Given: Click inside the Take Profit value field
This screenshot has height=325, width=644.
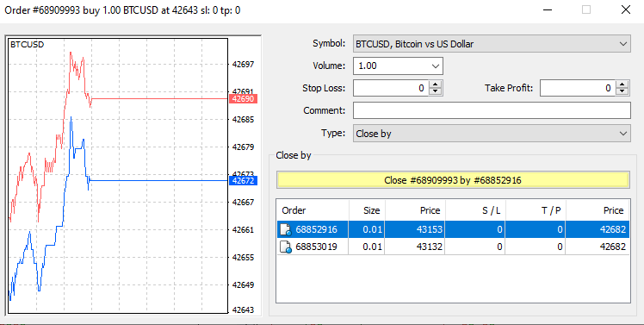Looking at the screenshot, I should coord(578,88).
